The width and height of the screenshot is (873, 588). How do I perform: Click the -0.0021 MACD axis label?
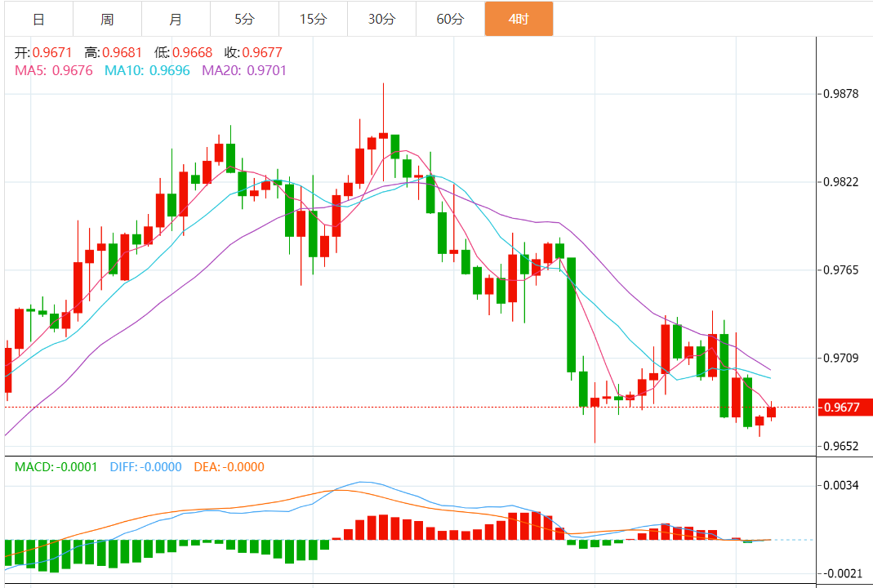[x=841, y=573]
